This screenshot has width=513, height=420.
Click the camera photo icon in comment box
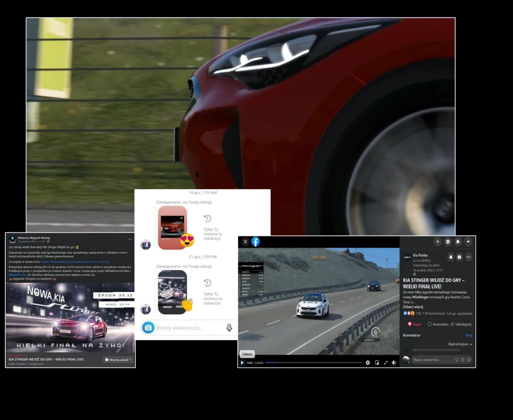tap(463, 360)
